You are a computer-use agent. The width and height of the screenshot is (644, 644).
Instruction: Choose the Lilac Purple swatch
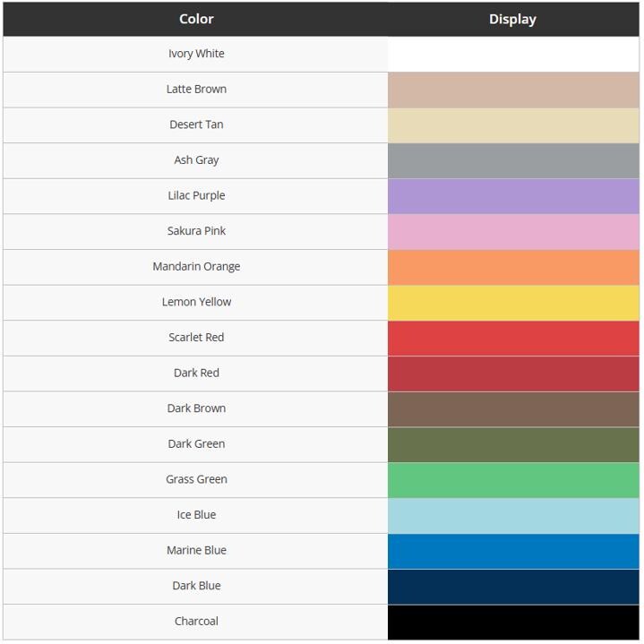513,196
